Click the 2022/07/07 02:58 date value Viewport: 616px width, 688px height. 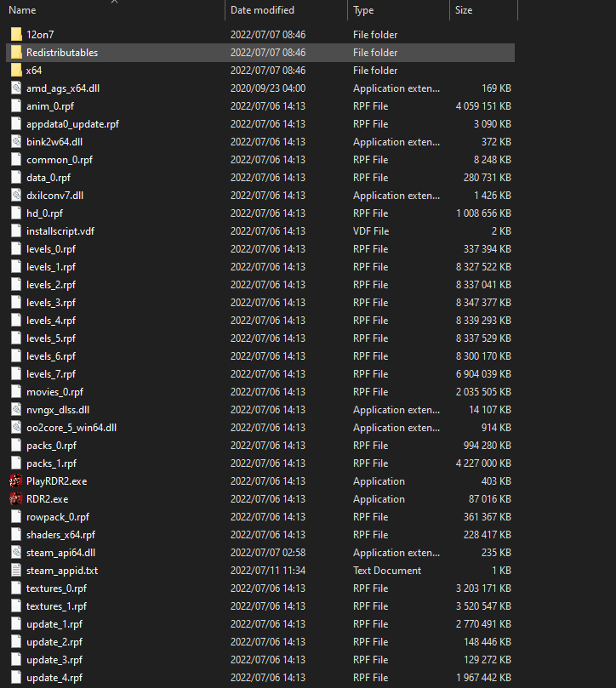coord(268,553)
